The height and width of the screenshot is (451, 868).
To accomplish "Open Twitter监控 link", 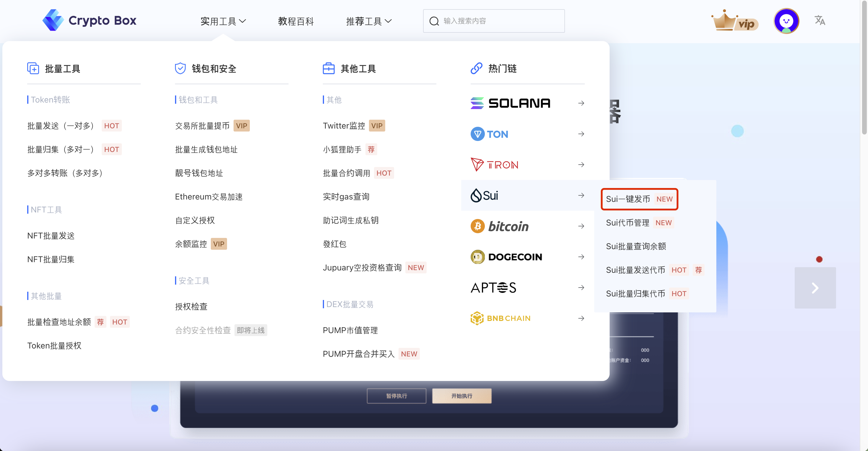I will (x=354, y=126).
